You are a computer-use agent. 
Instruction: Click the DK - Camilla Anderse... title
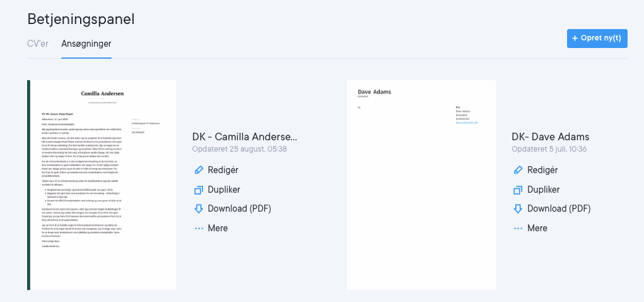pyautogui.click(x=244, y=137)
